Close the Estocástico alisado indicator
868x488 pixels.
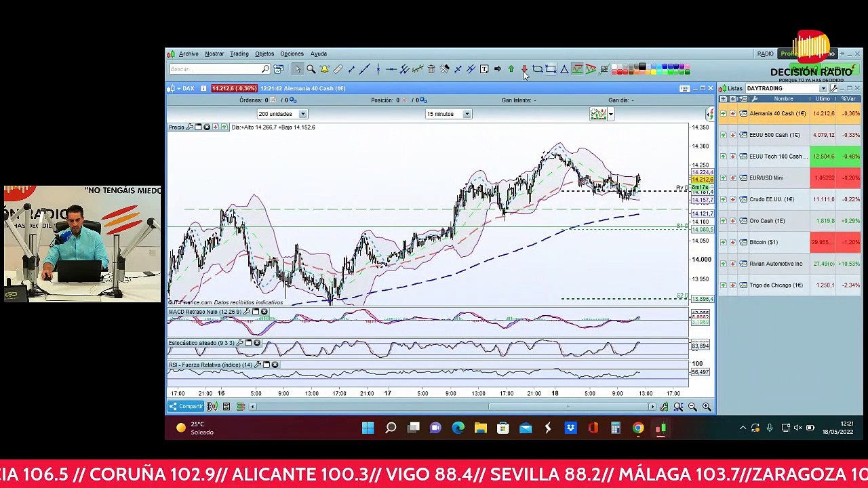257,343
